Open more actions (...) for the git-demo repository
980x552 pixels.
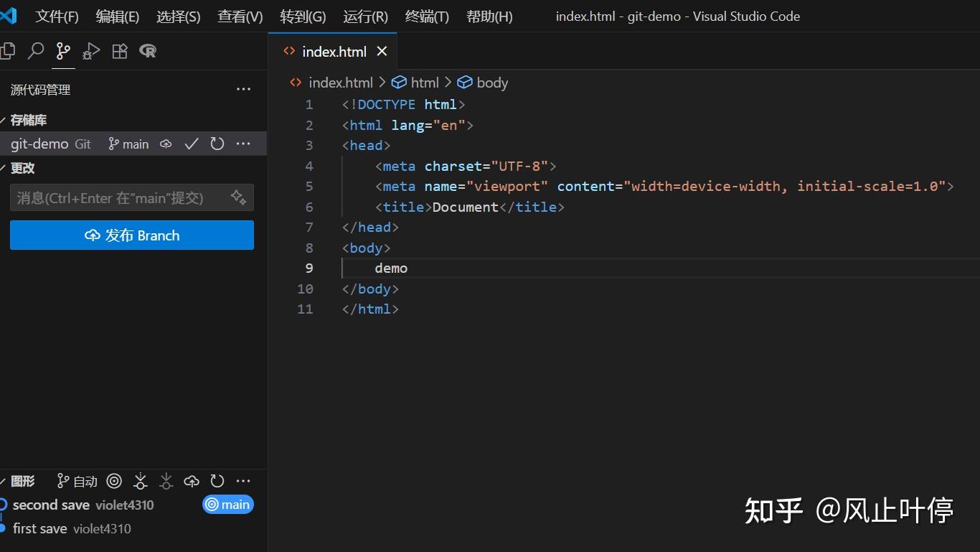coord(242,144)
